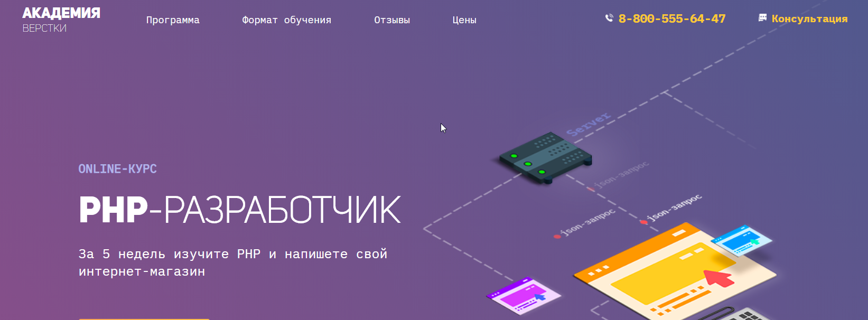The image size is (868, 320).
Task: Click the isometric server illustration
Action: click(x=545, y=157)
